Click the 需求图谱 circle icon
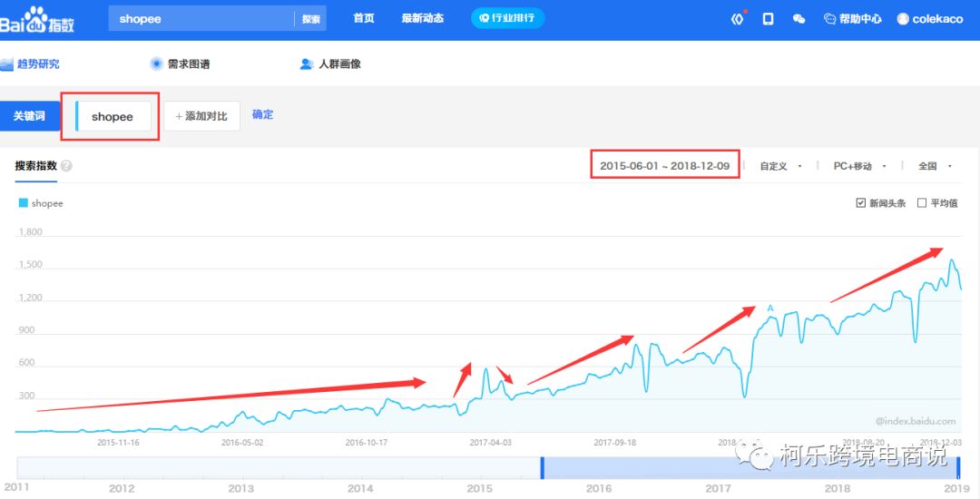The image size is (980, 499). pos(156,64)
